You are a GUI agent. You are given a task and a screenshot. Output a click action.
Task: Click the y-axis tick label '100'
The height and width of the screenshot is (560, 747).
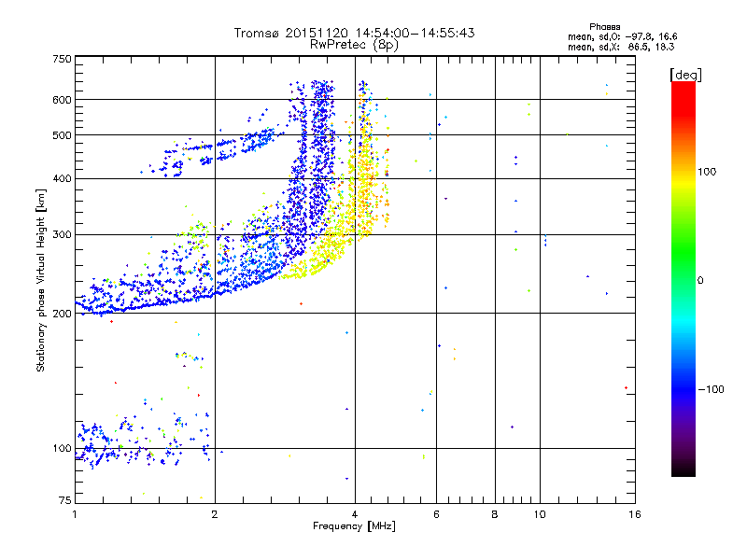point(62,448)
